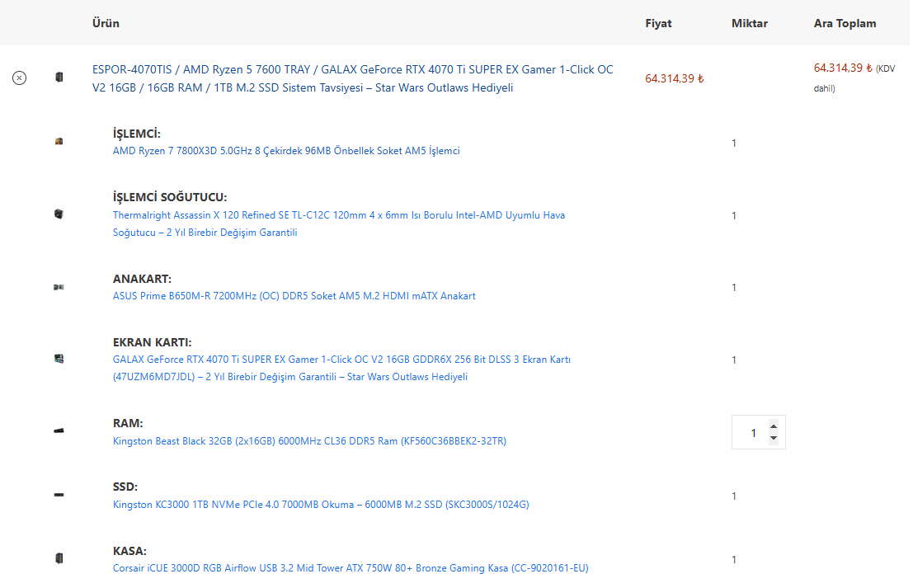Open ASUS Prime B650M-R motherboard link

[x=294, y=296]
